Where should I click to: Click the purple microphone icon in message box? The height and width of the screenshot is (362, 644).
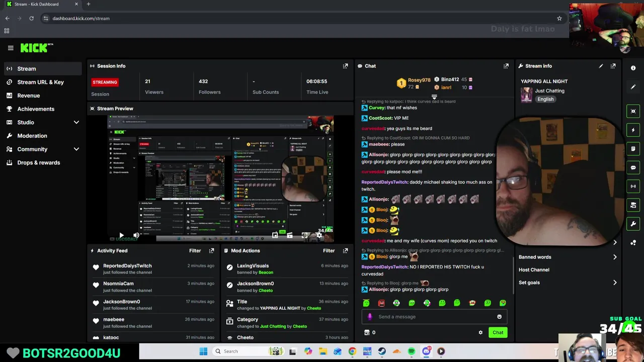click(x=370, y=317)
